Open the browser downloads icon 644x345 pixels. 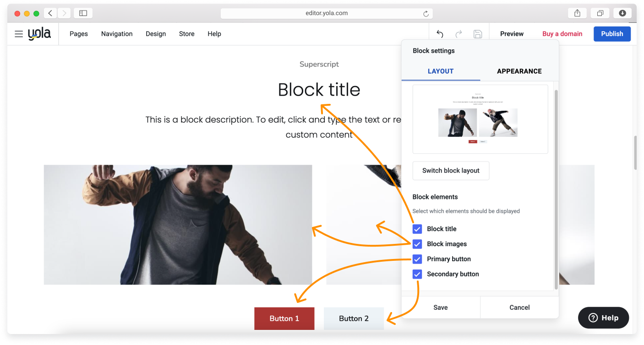click(622, 13)
